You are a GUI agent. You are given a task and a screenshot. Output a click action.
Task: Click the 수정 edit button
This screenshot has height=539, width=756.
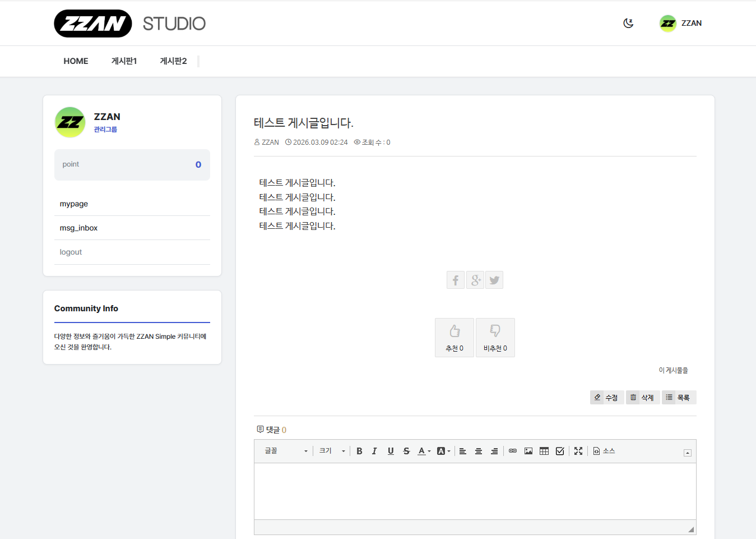tap(606, 398)
